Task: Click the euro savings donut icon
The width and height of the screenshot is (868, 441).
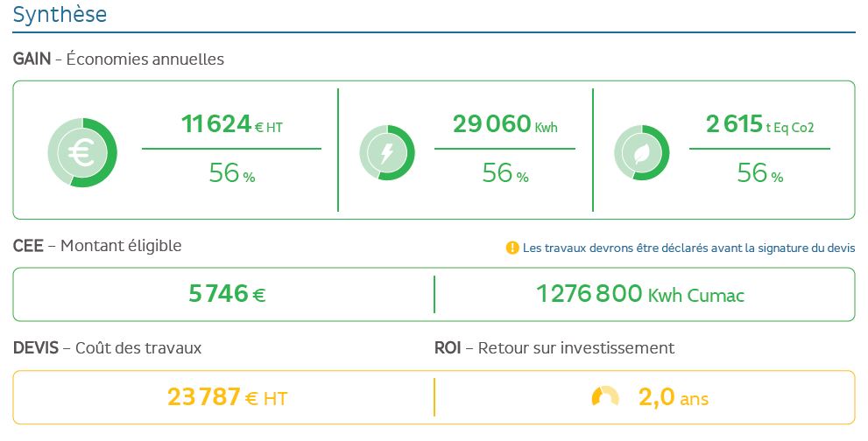Action: point(81,152)
